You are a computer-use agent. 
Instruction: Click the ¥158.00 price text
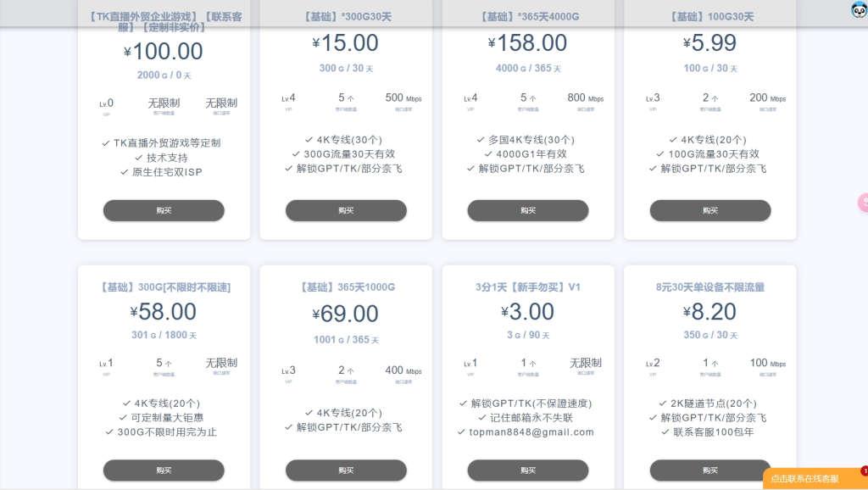(x=528, y=43)
